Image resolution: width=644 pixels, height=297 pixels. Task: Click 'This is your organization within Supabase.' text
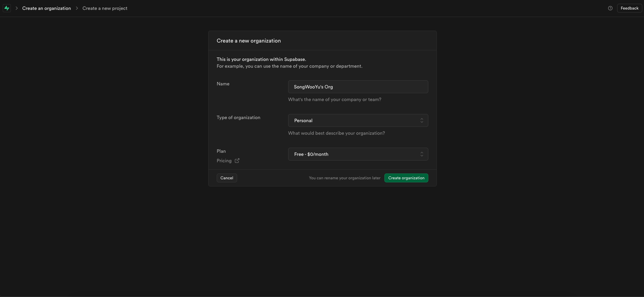[x=261, y=59]
